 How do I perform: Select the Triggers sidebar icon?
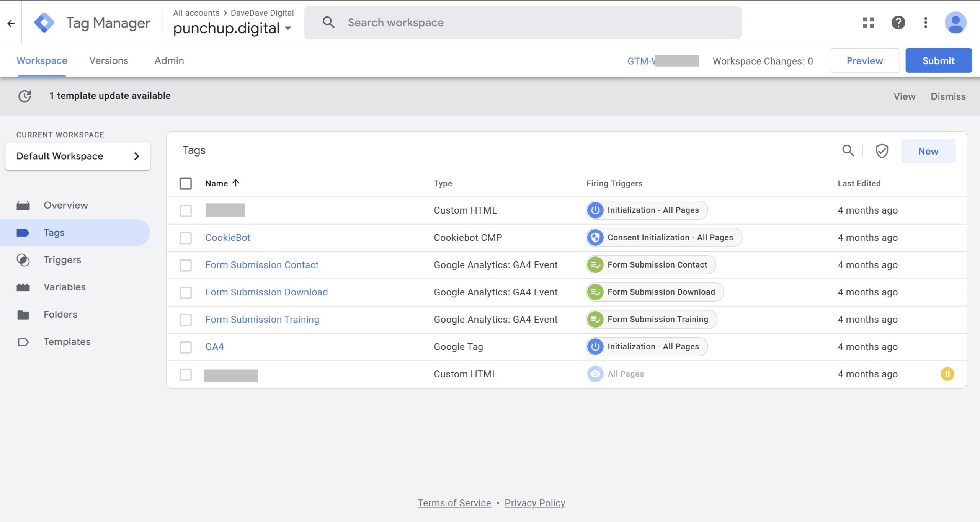pos(23,260)
